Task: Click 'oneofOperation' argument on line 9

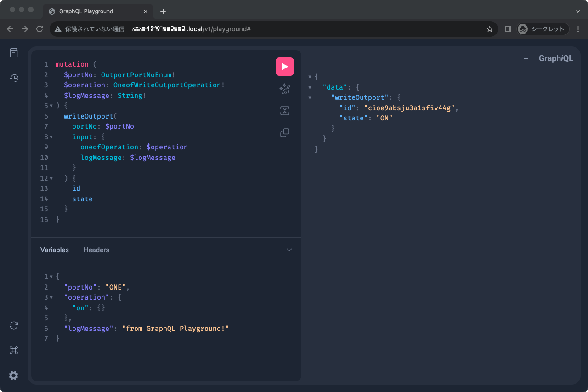Action: pyautogui.click(x=109, y=147)
